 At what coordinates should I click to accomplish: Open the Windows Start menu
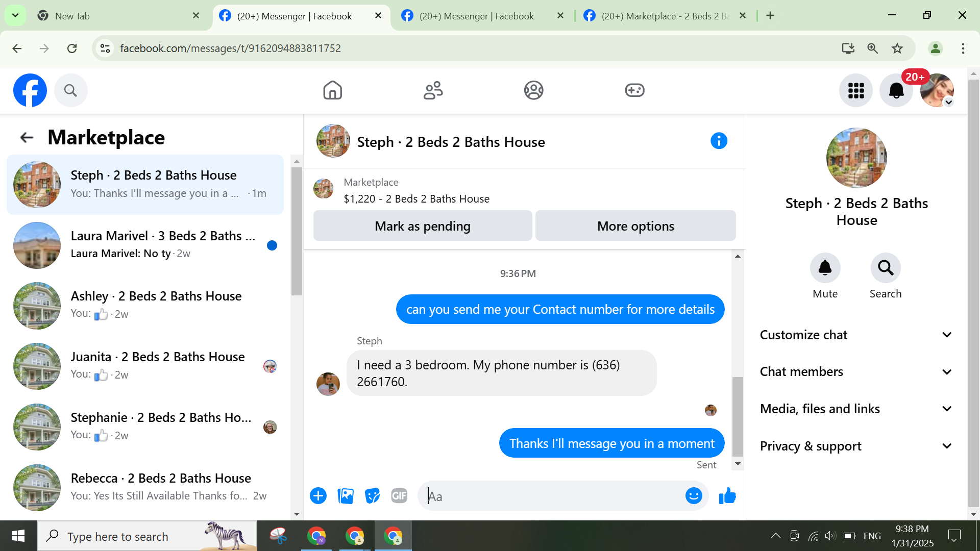click(x=18, y=536)
